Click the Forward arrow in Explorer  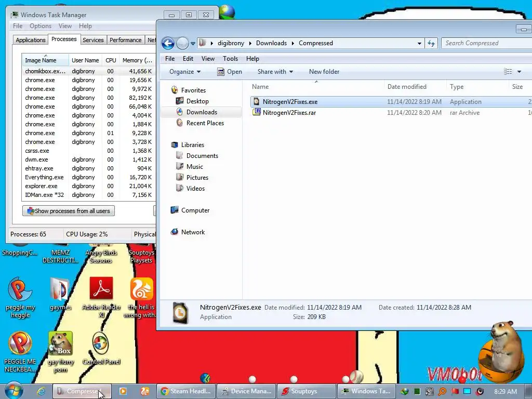182,44
